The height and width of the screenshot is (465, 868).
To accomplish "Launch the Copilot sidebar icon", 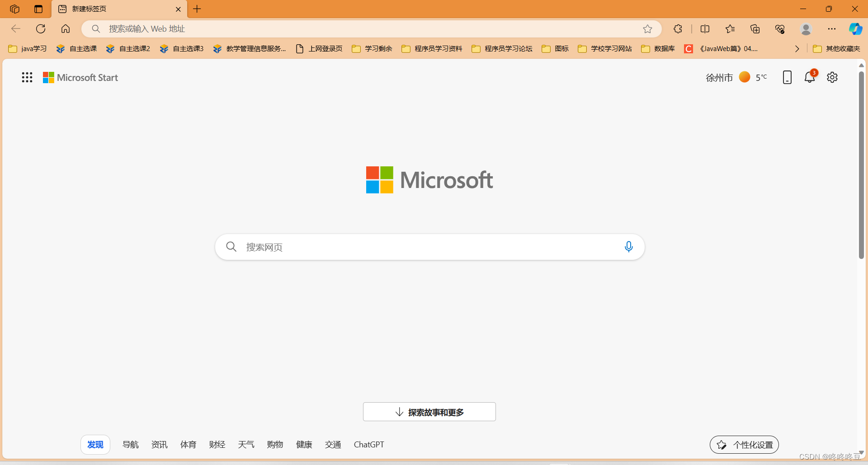I will pos(855,29).
